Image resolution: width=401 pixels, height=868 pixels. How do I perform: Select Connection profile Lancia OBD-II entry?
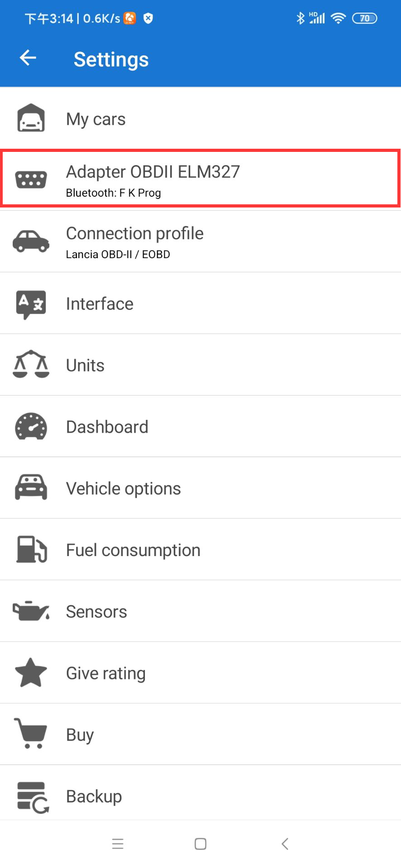(200, 241)
